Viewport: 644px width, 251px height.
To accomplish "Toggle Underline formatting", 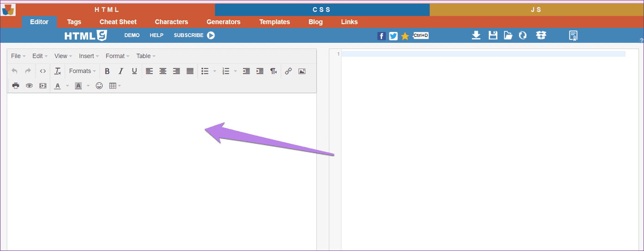I will [x=134, y=71].
